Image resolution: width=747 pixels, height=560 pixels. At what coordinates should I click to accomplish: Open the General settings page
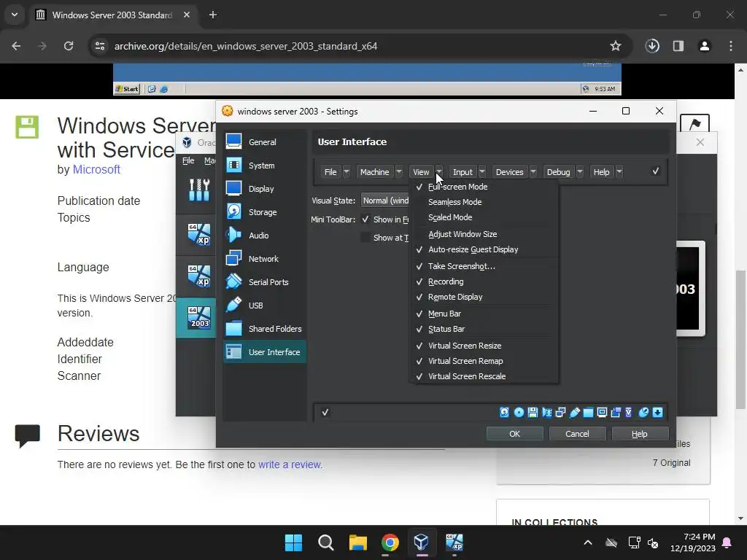click(264, 142)
